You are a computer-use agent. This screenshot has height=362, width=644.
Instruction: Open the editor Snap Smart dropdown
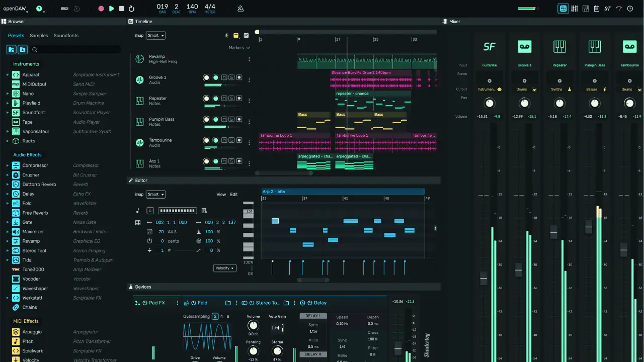click(x=155, y=195)
